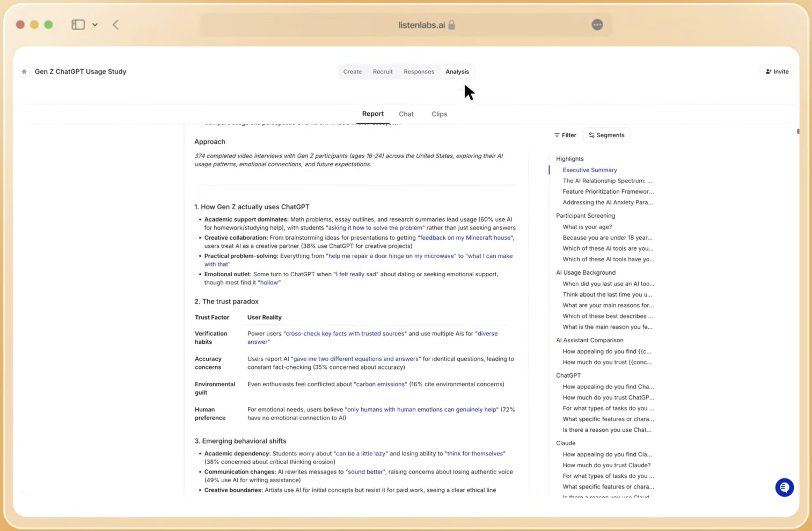Open the browser ellipsis options icon
This screenshot has height=531, width=812.
597,25
